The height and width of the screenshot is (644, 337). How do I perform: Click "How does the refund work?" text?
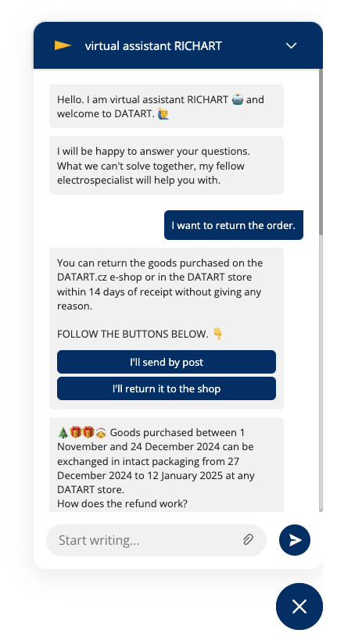click(122, 503)
